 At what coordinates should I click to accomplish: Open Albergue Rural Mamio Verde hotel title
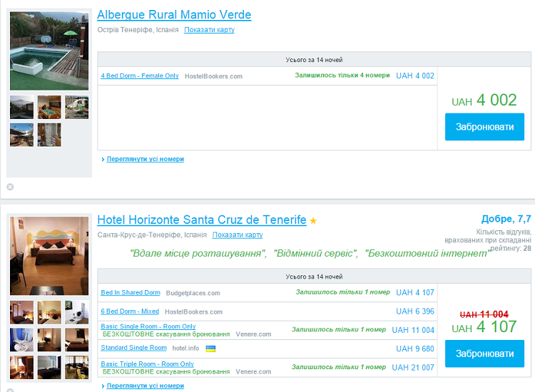174,15
